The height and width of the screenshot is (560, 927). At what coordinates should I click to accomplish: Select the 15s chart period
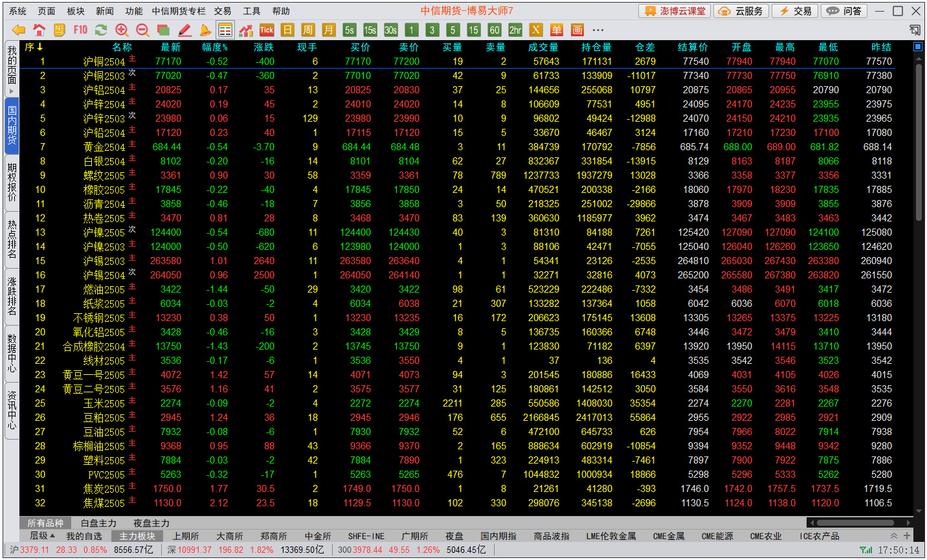click(370, 30)
